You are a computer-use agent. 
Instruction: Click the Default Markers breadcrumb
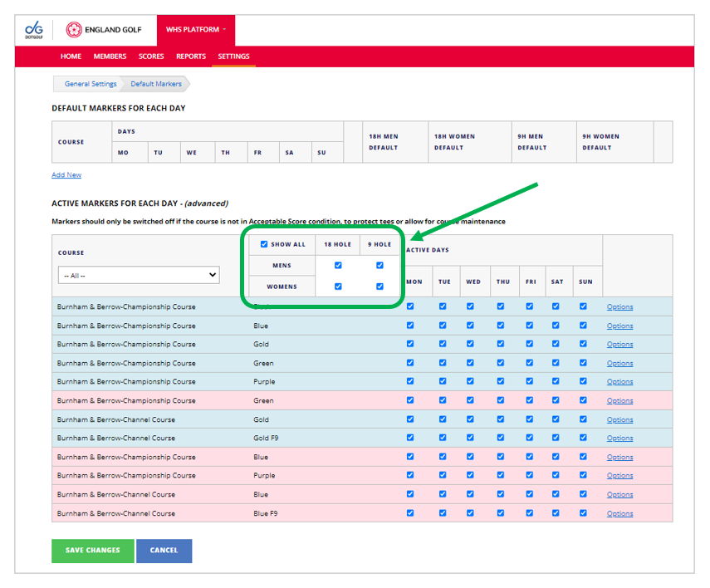[156, 84]
